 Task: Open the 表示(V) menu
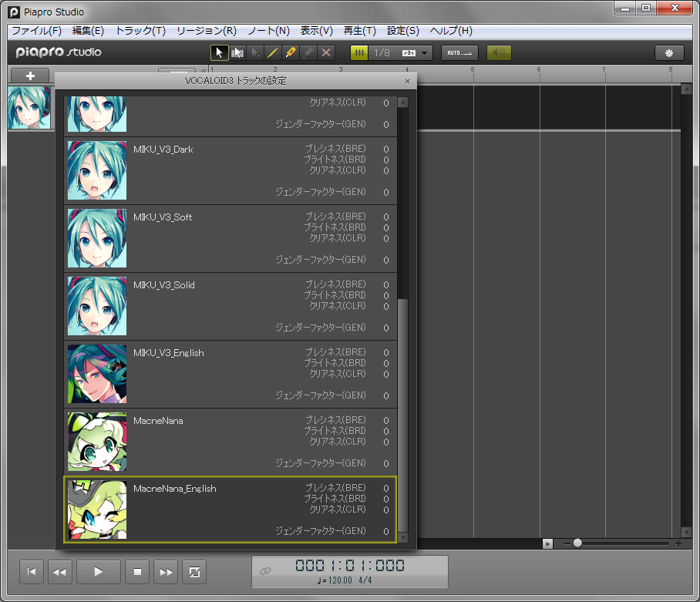coord(317,30)
